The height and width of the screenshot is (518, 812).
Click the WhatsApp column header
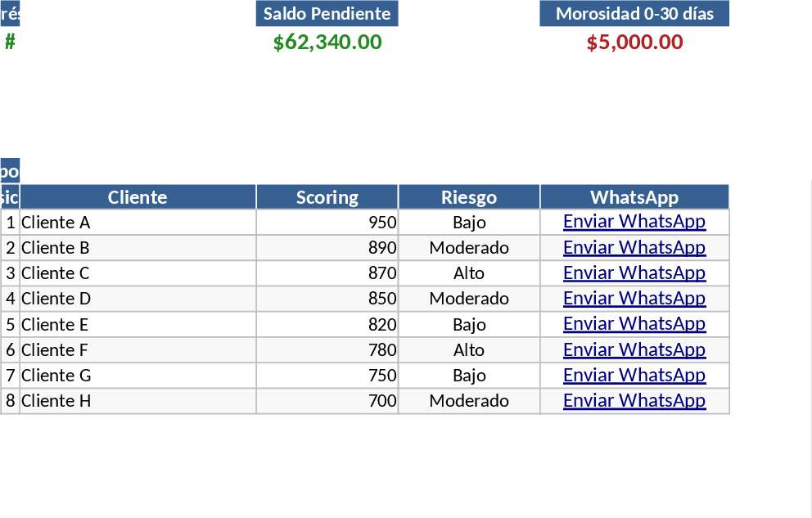click(x=634, y=197)
